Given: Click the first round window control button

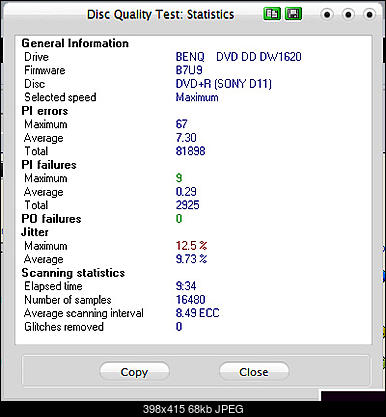Looking at the screenshot, I should coord(327,15).
